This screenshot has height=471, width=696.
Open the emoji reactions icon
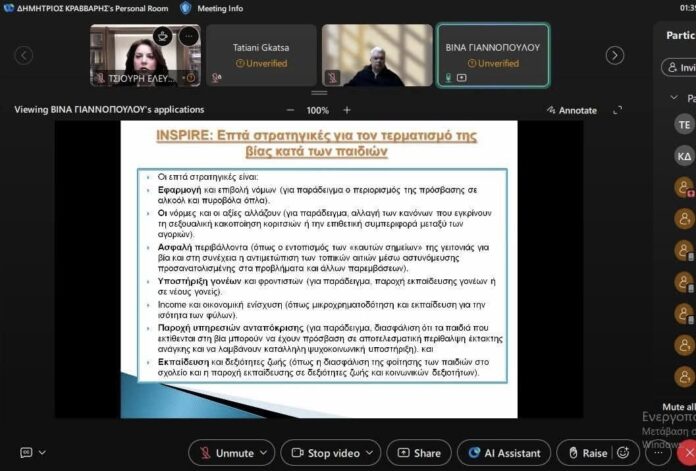coord(626,453)
